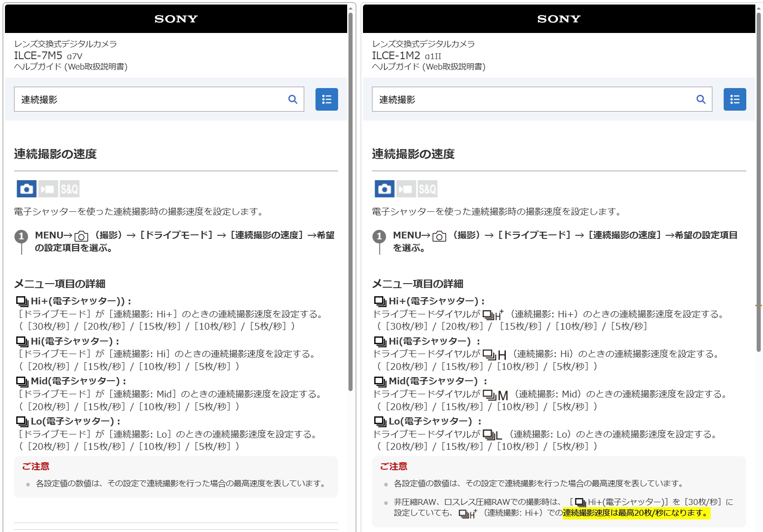Click movie mode icon in left pane
The image size is (763, 532).
click(x=48, y=189)
